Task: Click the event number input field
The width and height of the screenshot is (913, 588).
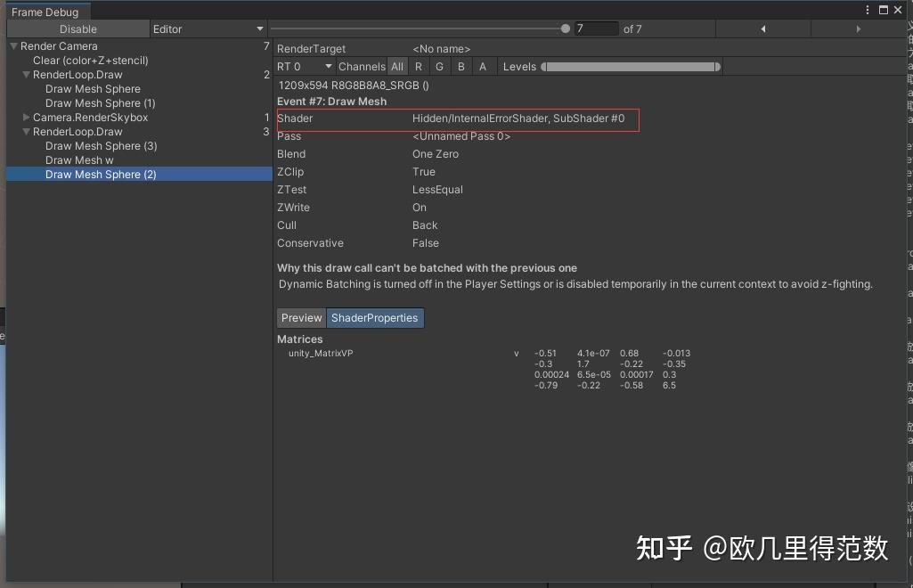Action: click(597, 28)
